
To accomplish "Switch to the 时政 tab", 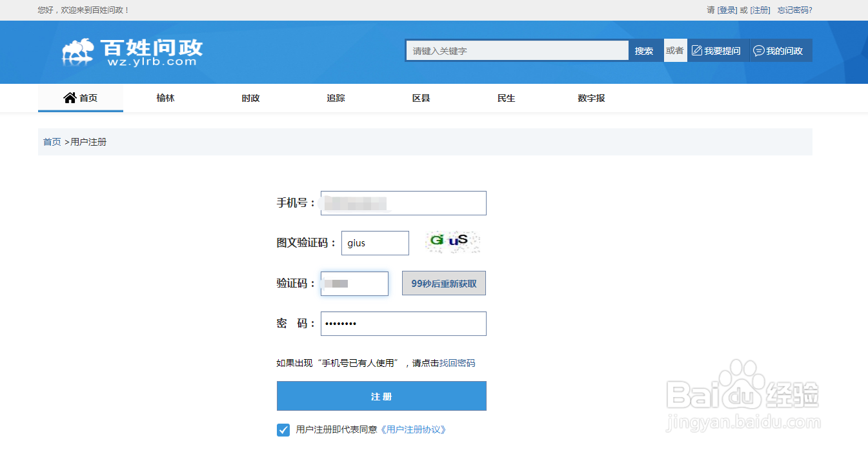I will tap(250, 98).
